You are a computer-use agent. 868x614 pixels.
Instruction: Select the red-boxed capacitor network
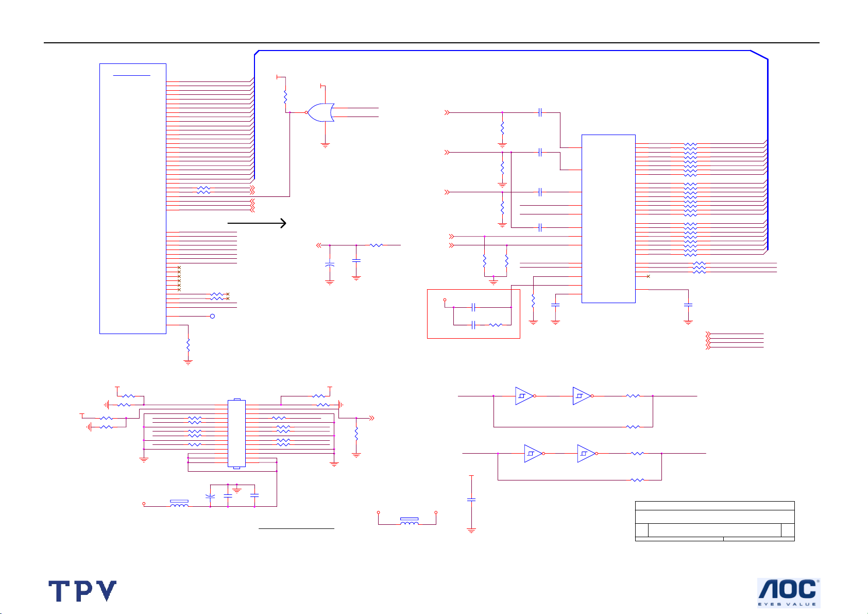pos(473,313)
